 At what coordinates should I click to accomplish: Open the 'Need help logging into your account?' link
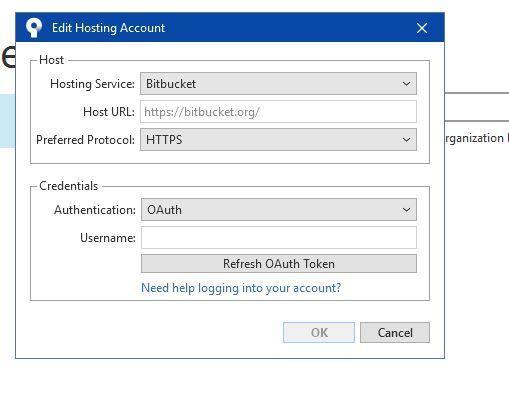coord(241,288)
